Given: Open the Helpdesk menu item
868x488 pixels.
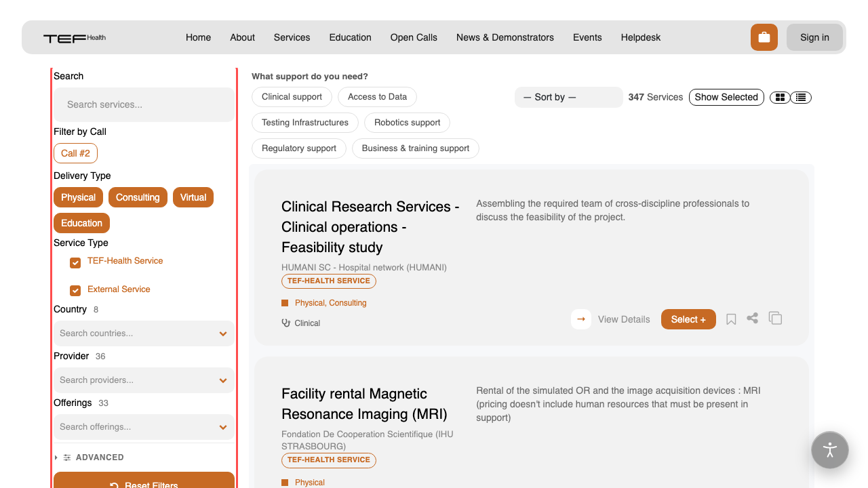Looking at the screenshot, I should pyautogui.click(x=641, y=37).
